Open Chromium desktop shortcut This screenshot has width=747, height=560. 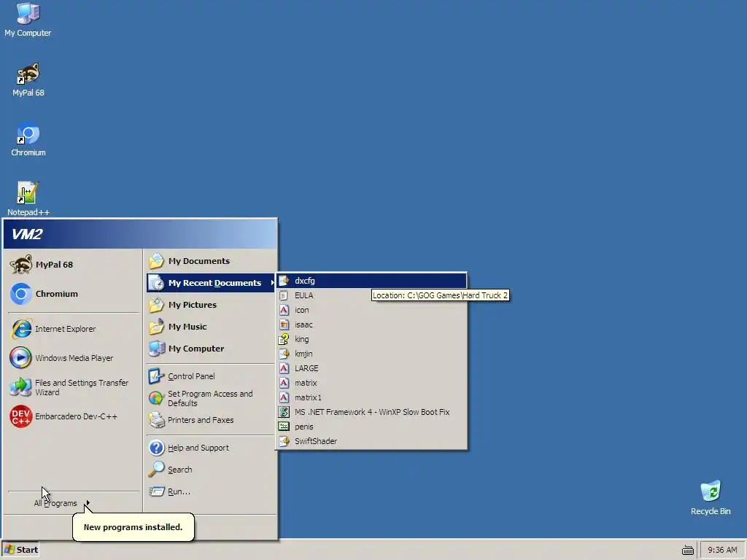(x=28, y=139)
